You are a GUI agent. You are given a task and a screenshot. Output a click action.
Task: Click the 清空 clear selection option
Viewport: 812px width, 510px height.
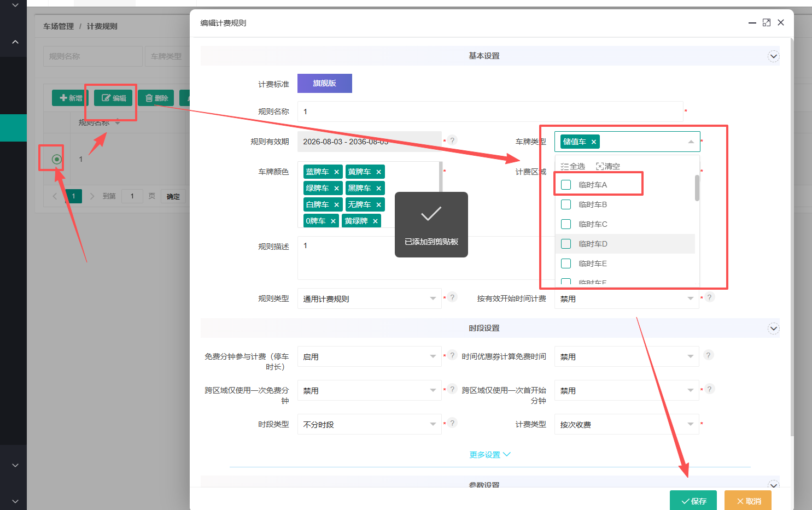(607, 166)
